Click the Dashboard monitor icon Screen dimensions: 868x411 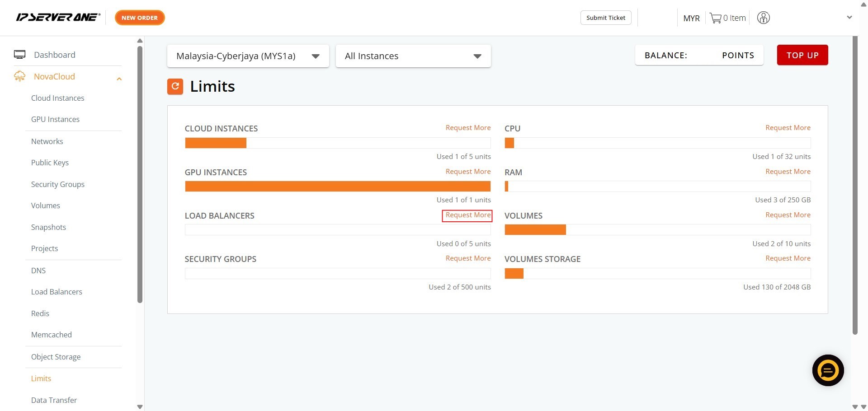[19, 55]
